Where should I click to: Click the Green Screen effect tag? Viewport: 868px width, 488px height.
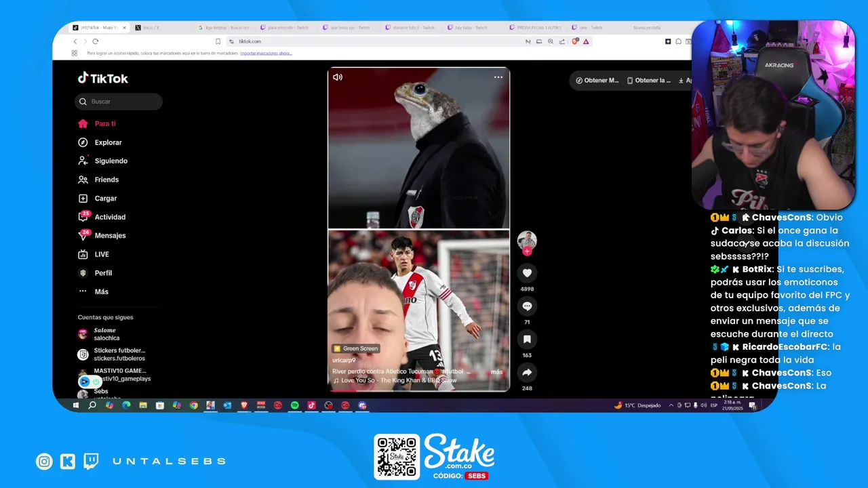point(356,348)
